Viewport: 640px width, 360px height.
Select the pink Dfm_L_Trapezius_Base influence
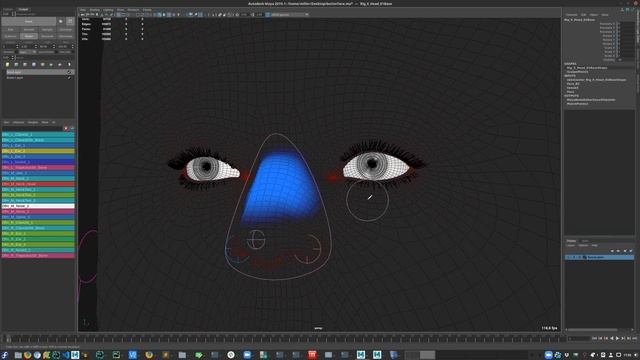38,167
